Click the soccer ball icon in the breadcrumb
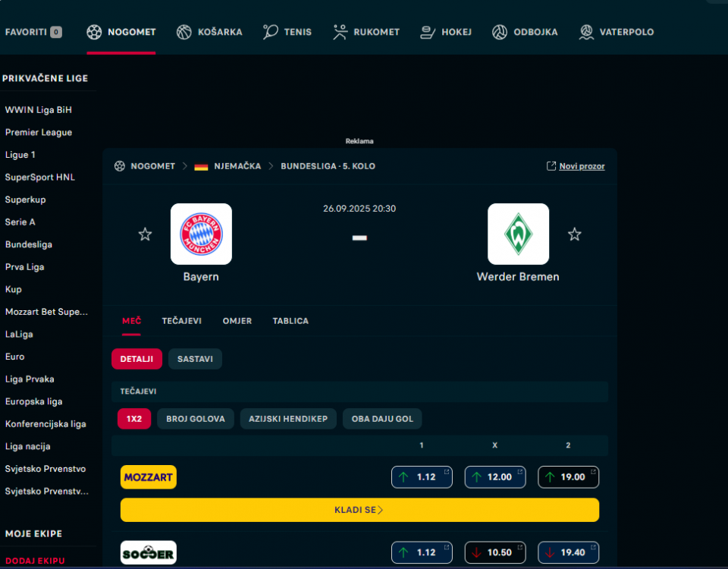The height and width of the screenshot is (569, 728). point(120,166)
